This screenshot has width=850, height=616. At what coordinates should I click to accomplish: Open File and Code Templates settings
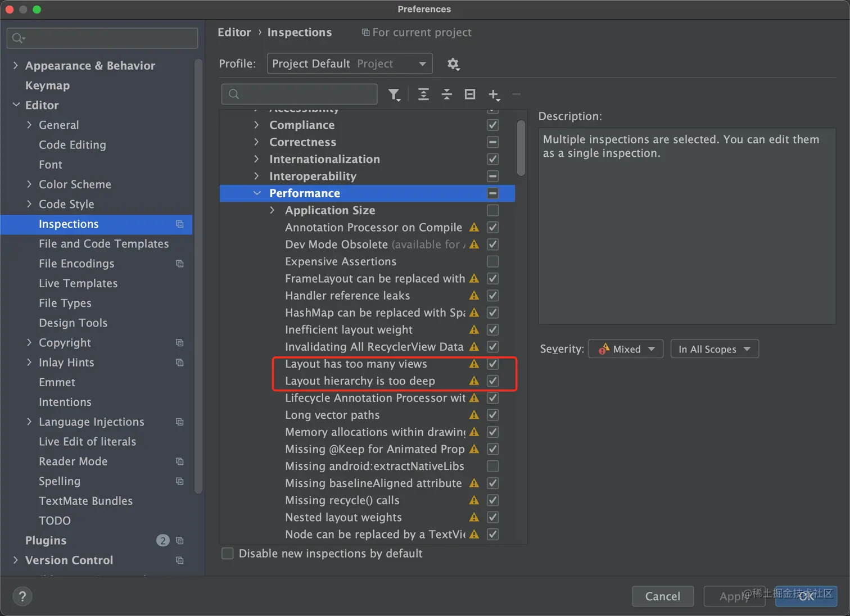104,244
